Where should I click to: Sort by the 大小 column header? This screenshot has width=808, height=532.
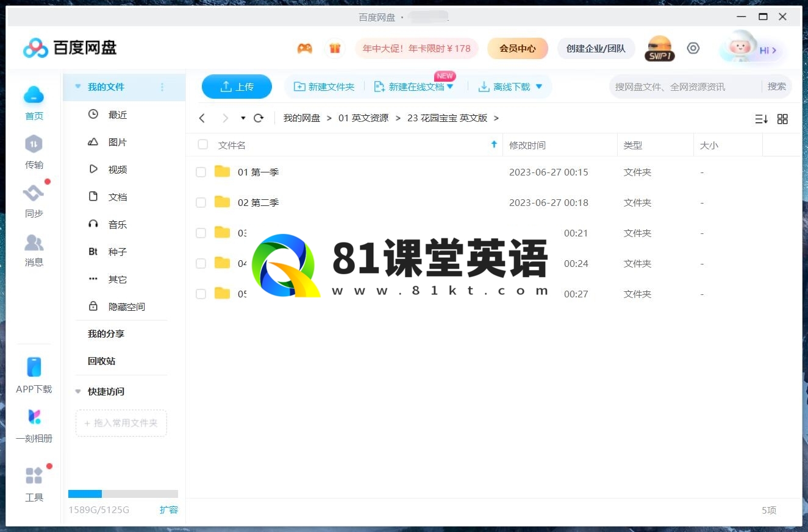click(x=709, y=145)
